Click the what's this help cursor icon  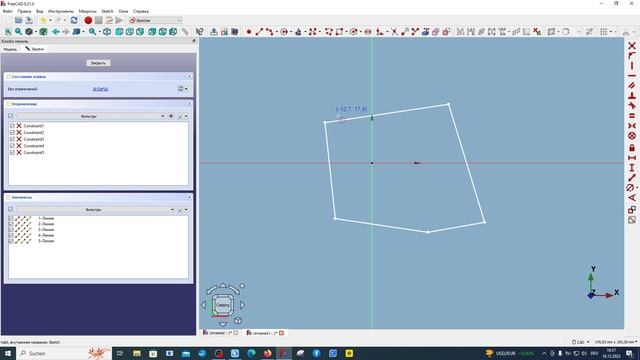(200, 32)
